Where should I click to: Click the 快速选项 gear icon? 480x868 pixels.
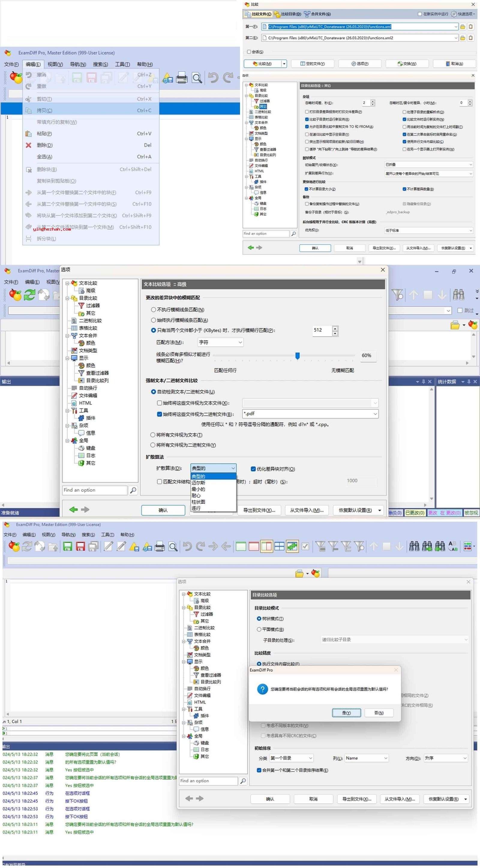[454, 14]
